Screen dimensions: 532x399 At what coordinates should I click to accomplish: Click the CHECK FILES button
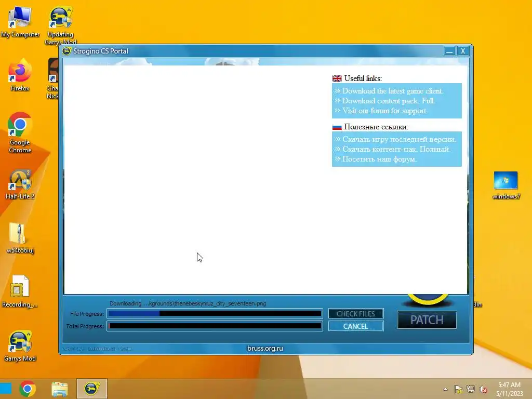355,314
